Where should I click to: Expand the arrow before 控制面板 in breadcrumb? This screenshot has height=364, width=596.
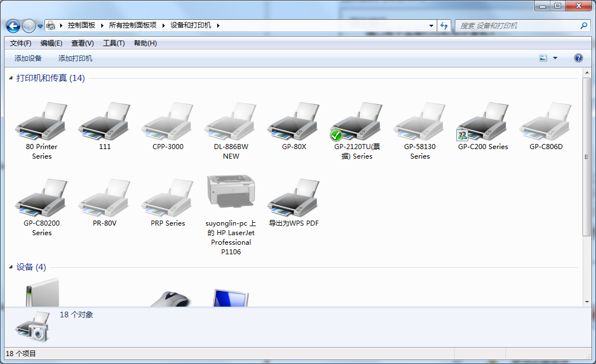(x=61, y=25)
